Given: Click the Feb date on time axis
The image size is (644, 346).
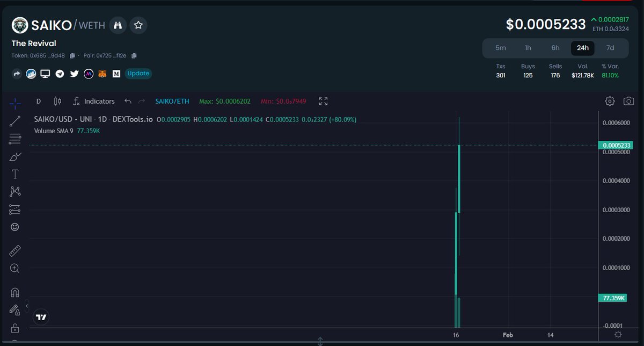Looking at the screenshot, I should click(508, 335).
